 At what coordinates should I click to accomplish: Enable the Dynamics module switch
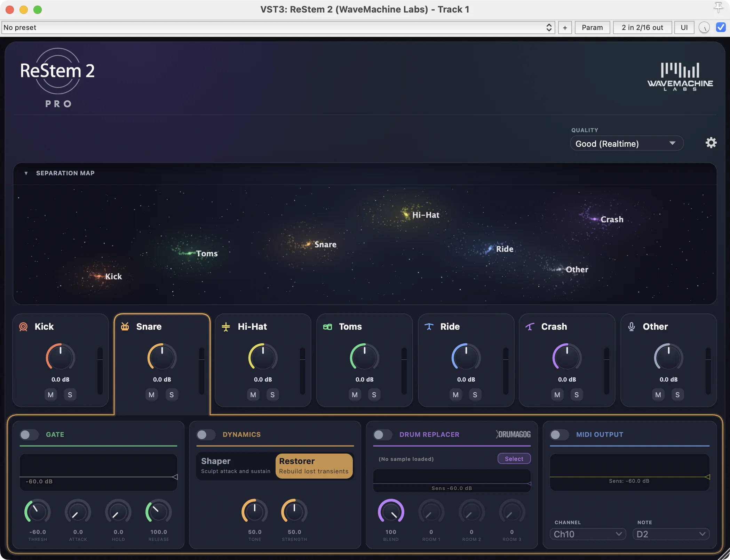[x=206, y=434]
